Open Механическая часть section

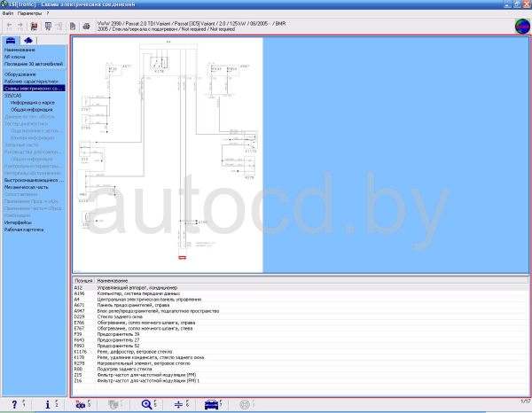[26, 187]
